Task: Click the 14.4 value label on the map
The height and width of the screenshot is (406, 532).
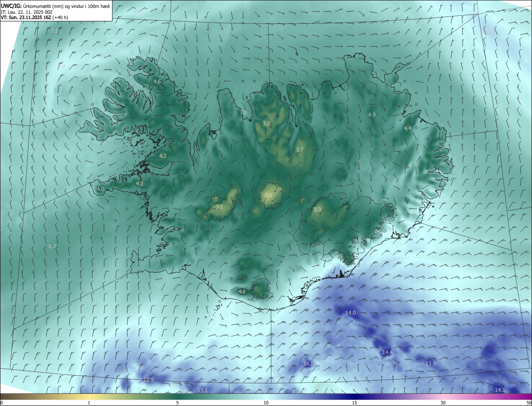Action: click(x=387, y=352)
